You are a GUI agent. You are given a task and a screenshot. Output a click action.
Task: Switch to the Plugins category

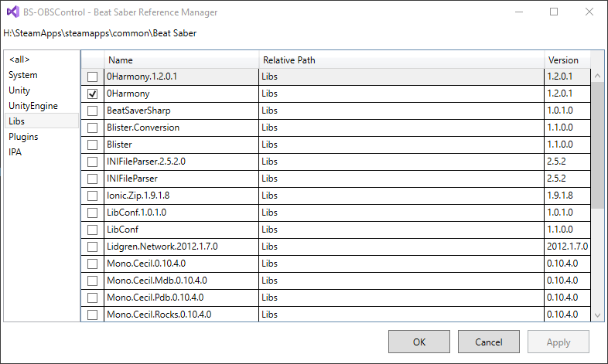(x=42, y=137)
